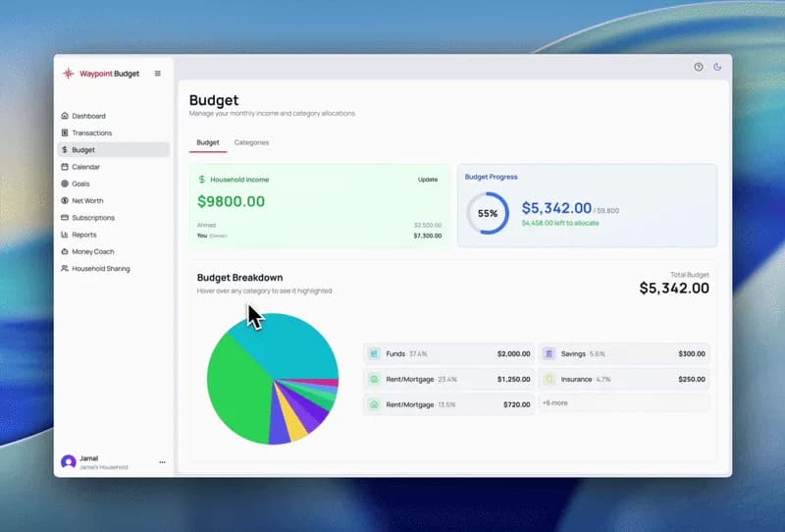Click the $9800.00 household income amount

pos(231,201)
